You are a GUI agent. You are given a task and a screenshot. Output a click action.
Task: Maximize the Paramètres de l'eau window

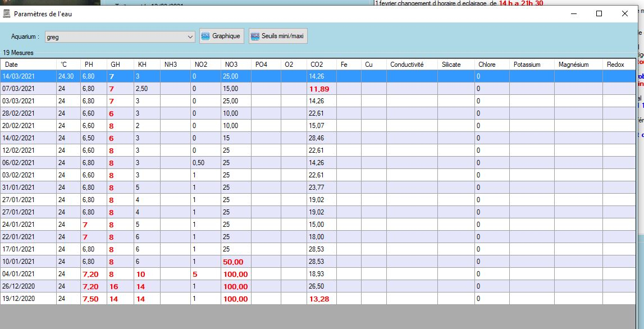click(599, 13)
